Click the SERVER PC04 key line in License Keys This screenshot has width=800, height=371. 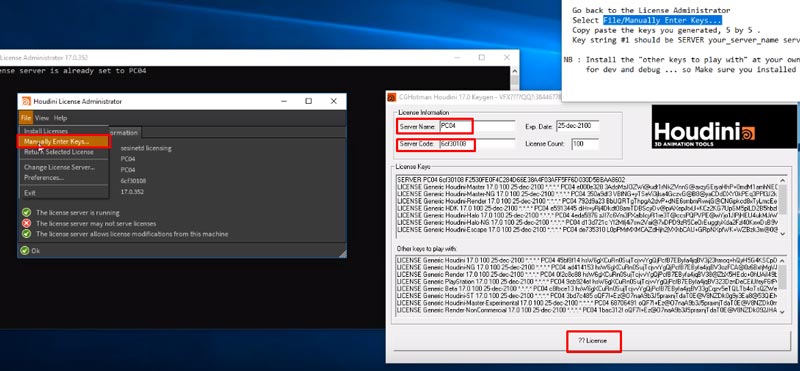(511, 180)
